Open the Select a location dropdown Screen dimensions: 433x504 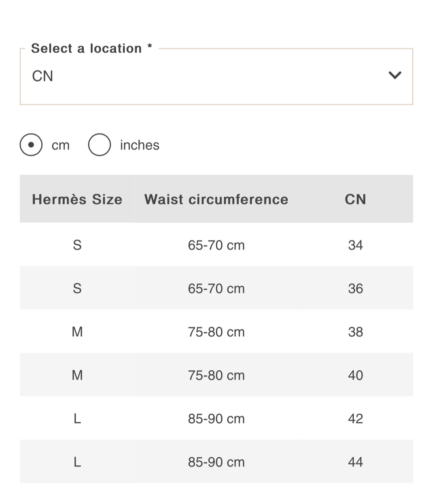pyautogui.click(x=216, y=76)
